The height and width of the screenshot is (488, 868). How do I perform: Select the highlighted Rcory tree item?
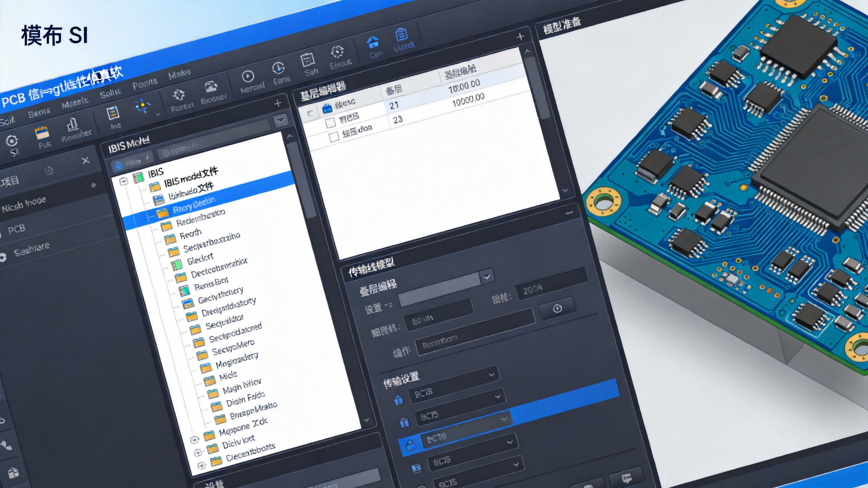(x=194, y=205)
